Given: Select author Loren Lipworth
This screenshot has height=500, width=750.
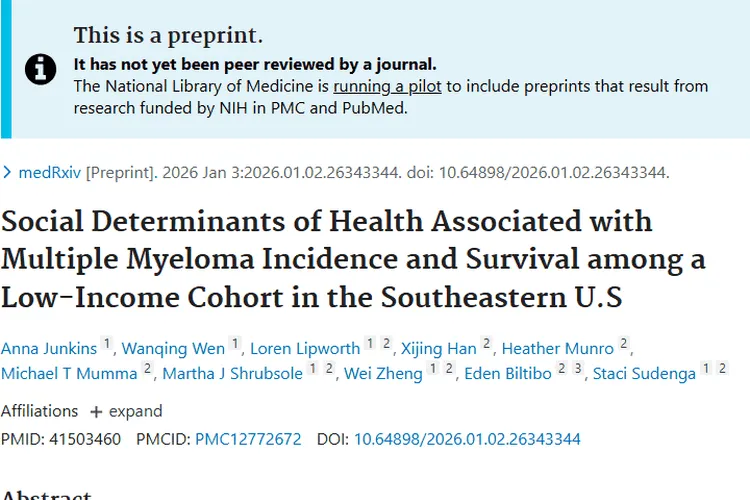Looking at the screenshot, I should click(x=304, y=348).
